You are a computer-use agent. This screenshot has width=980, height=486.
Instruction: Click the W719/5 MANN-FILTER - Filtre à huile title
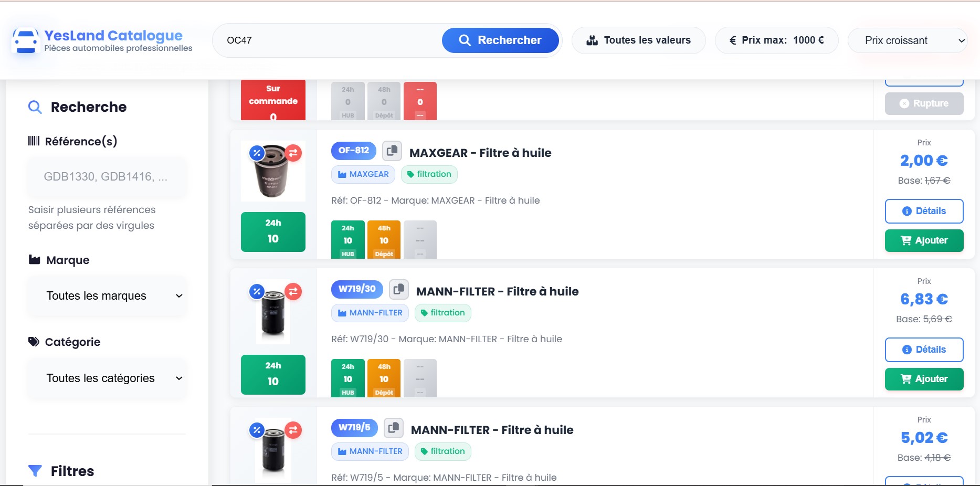coord(492,430)
